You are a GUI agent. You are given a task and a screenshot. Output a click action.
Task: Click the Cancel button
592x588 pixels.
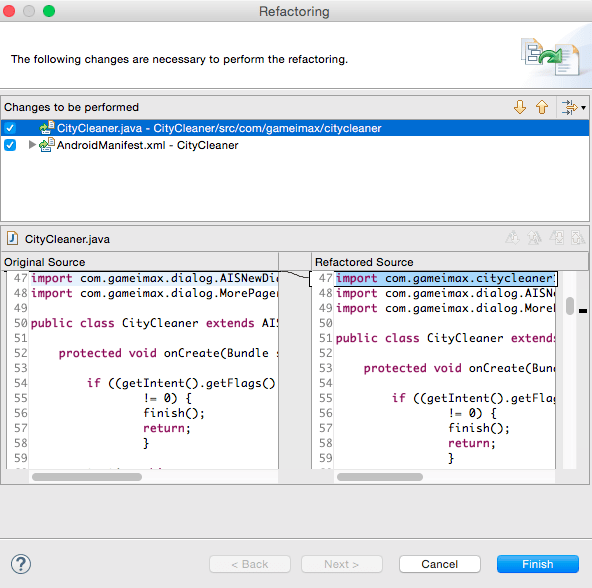pos(439,564)
